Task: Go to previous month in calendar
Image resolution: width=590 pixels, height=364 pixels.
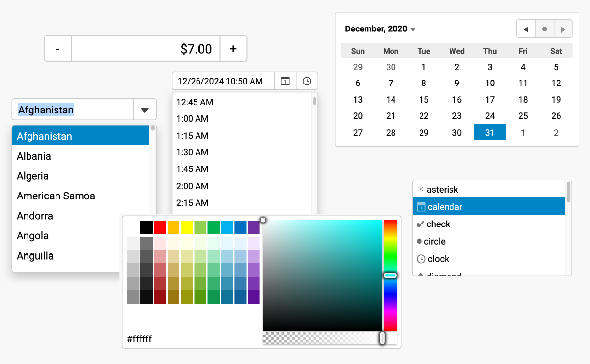Action: coord(526,29)
